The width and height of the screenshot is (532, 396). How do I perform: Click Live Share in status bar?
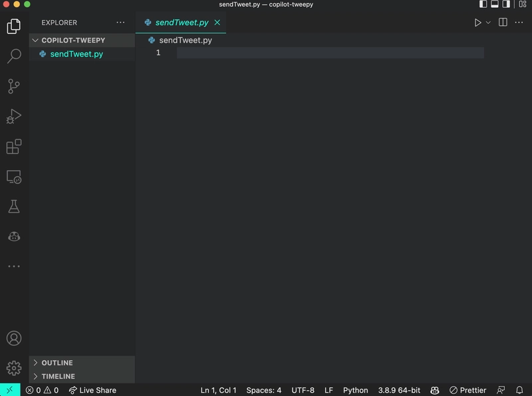click(x=92, y=390)
